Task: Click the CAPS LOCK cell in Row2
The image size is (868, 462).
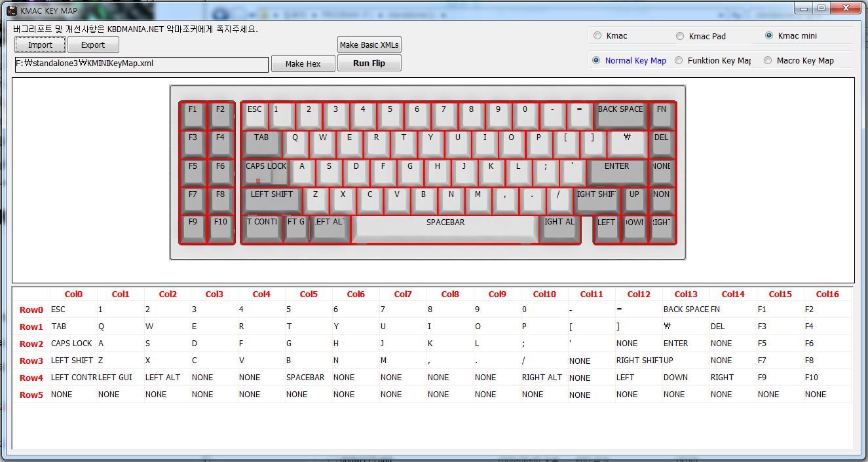Action: tap(73, 344)
